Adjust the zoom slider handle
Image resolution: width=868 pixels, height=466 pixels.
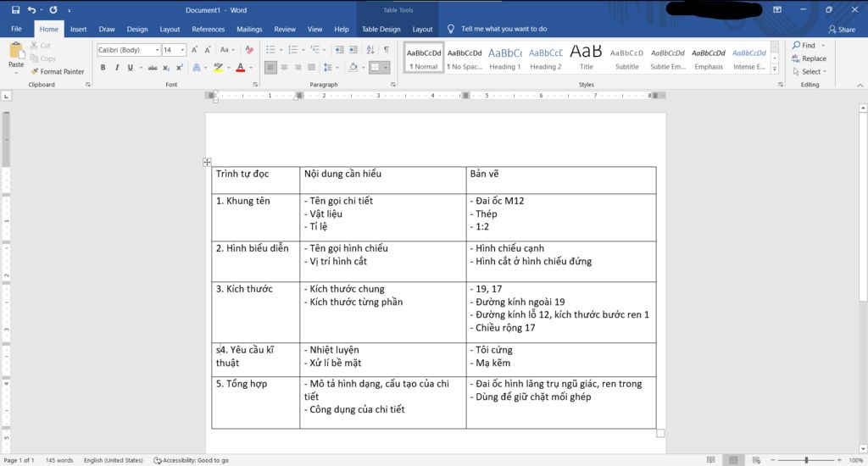click(x=807, y=460)
